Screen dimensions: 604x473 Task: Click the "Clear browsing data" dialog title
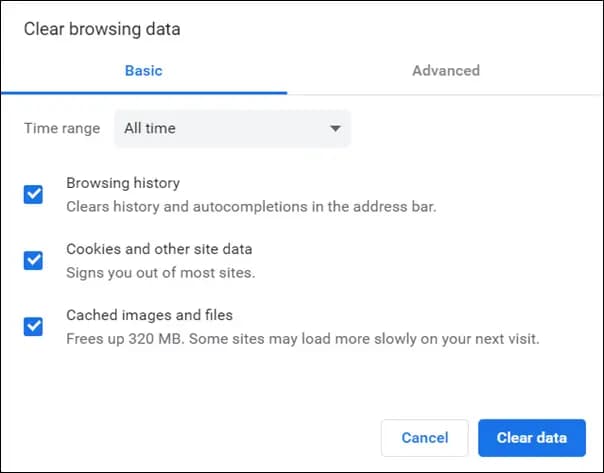click(x=102, y=29)
